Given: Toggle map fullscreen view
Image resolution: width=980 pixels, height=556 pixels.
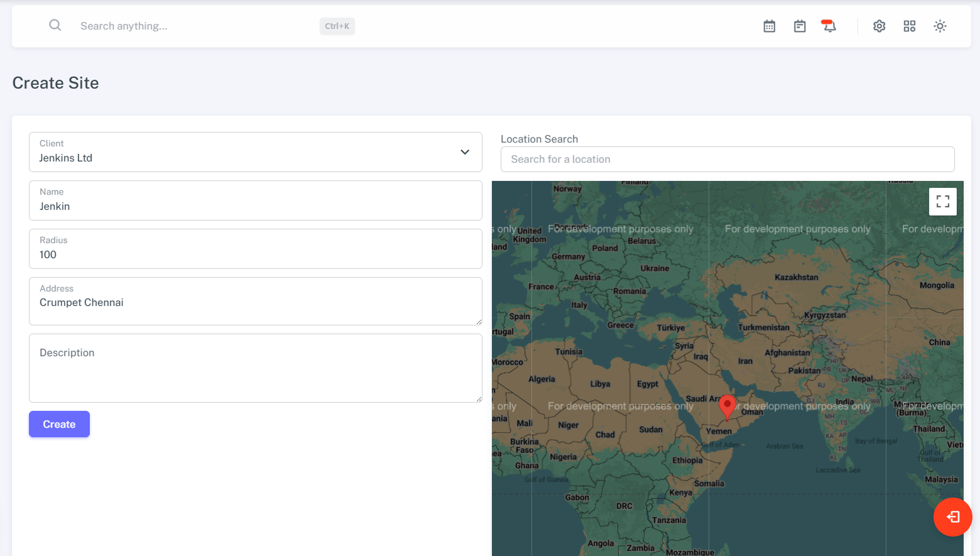Looking at the screenshot, I should tap(942, 202).
